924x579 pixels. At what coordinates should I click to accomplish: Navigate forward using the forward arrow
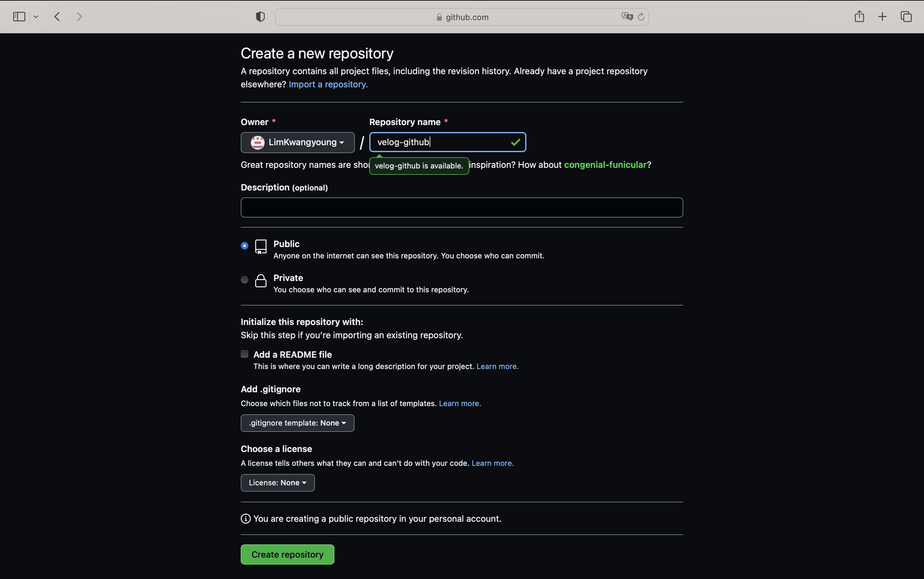tap(79, 16)
